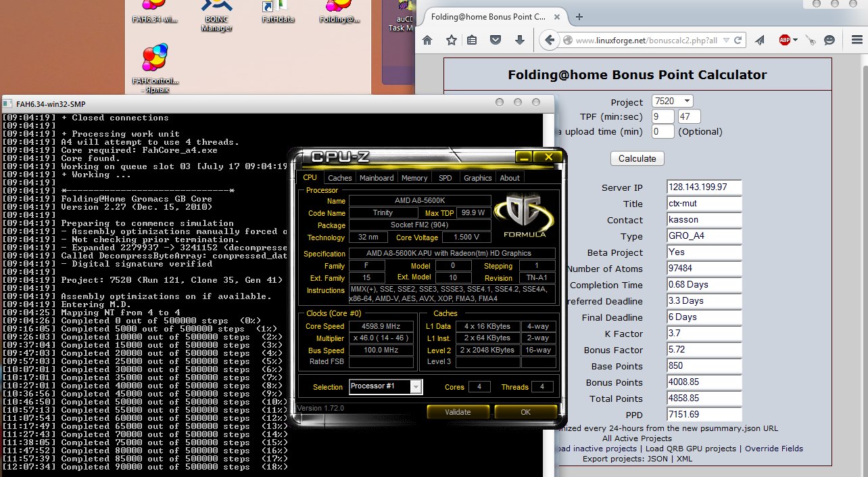This screenshot has width=868, height=477.
Task: Export projects as JSON link
Action: (x=657, y=459)
